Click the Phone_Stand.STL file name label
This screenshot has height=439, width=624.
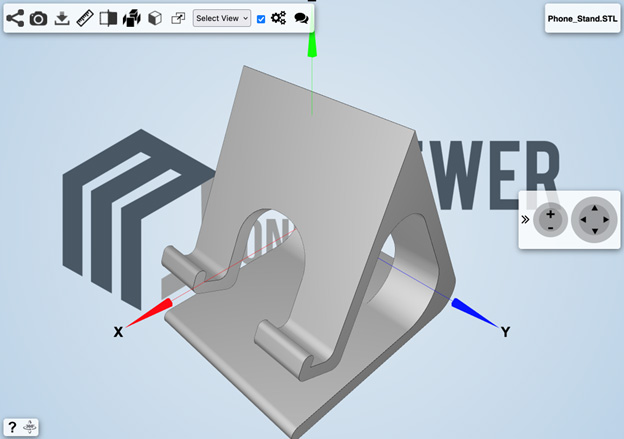pos(583,19)
